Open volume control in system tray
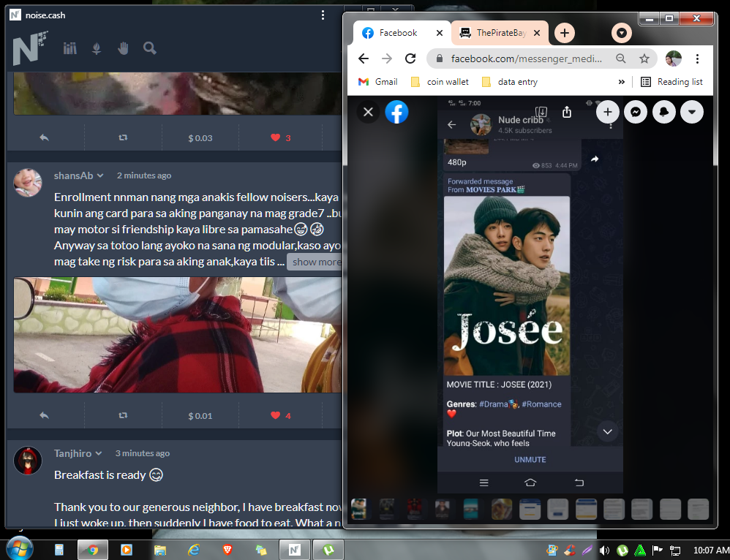This screenshot has width=730, height=560. click(604, 550)
